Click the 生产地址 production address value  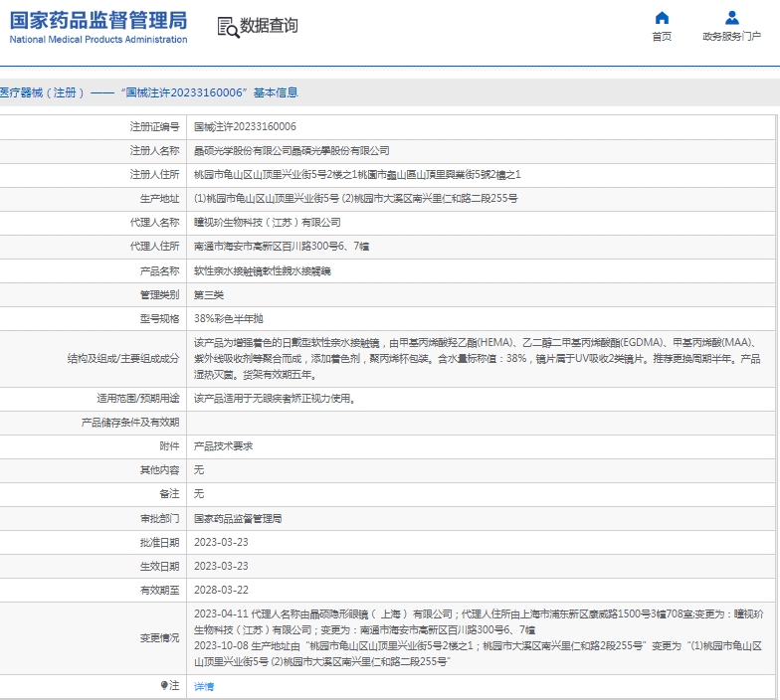pyautogui.click(x=356, y=199)
